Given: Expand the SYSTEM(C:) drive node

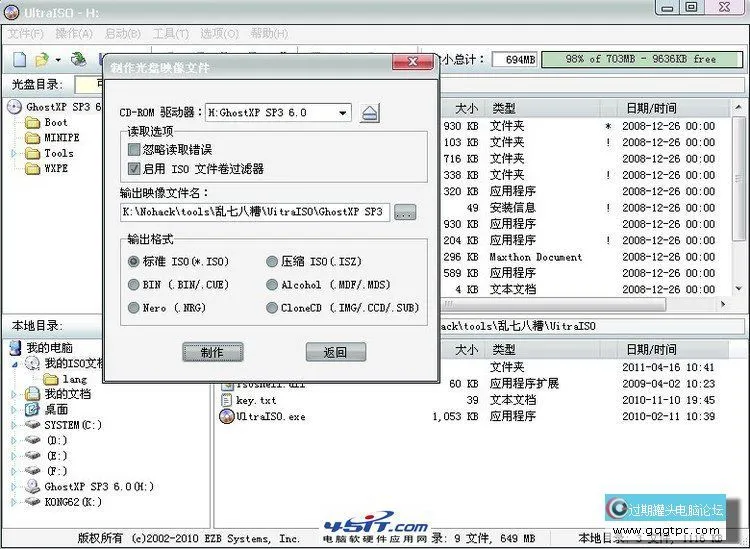Looking at the screenshot, I should (14, 425).
